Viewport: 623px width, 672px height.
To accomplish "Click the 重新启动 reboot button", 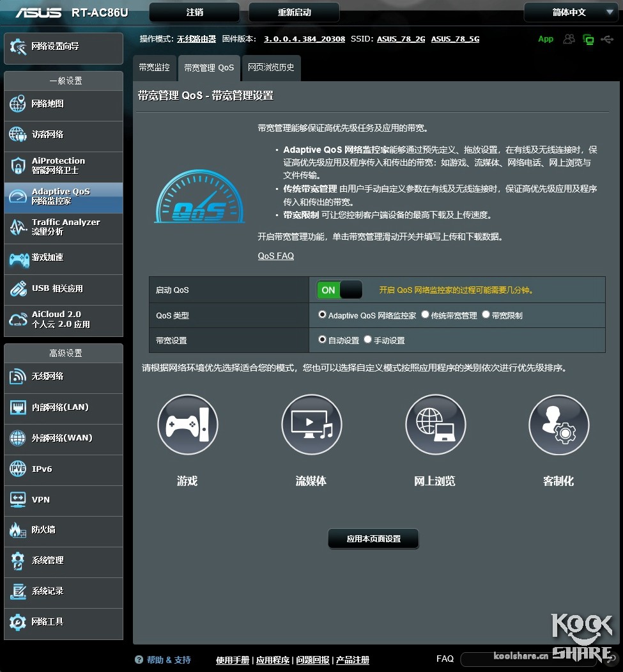I will pyautogui.click(x=294, y=12).
